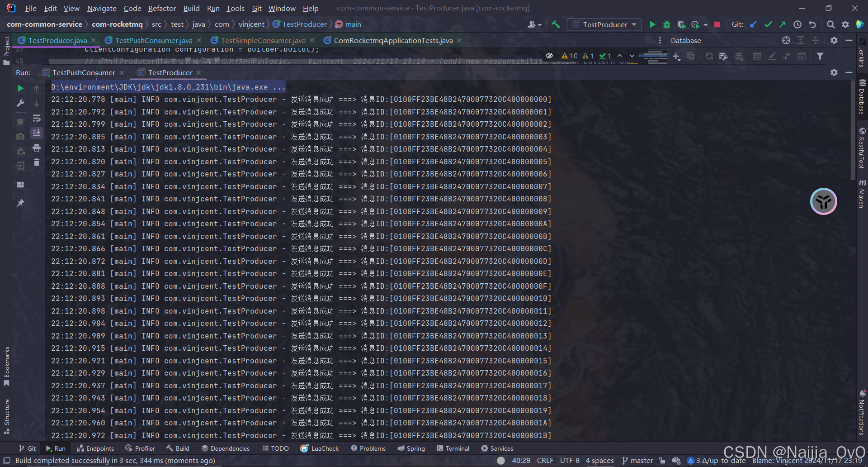This screenshot has height=467, width=868.
Task: Print console output with printer icon
Action: pos(37,148)
